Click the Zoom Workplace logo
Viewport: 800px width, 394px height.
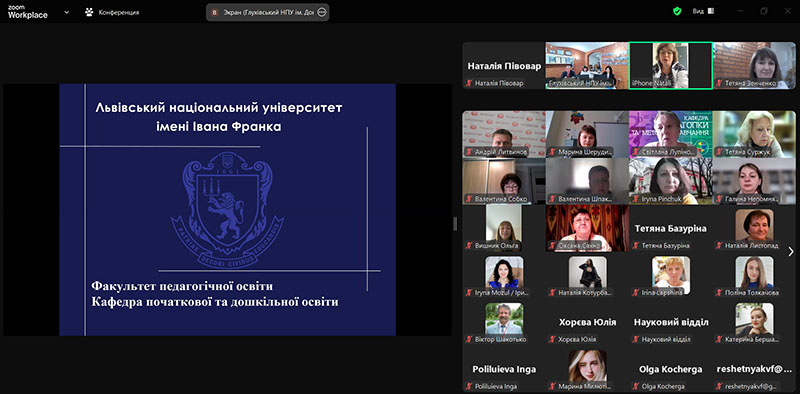pos(28,12)
